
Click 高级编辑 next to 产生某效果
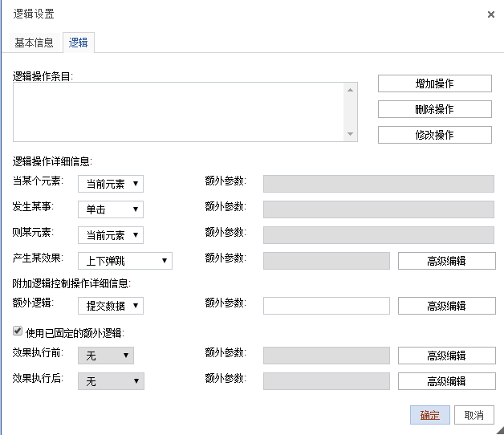[446, 261]
